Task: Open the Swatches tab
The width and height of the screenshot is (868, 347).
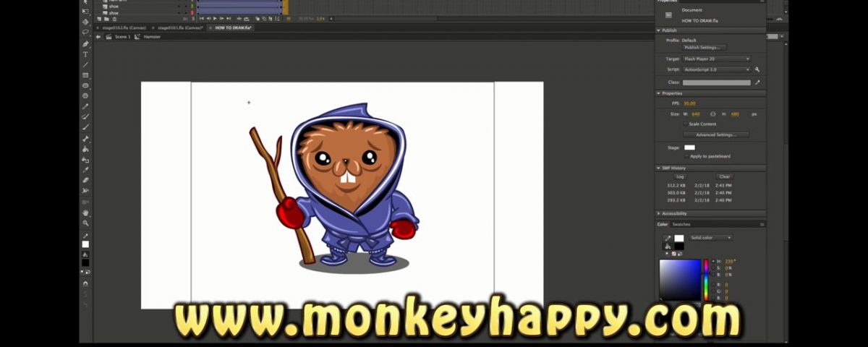Action: coord(681,224)
